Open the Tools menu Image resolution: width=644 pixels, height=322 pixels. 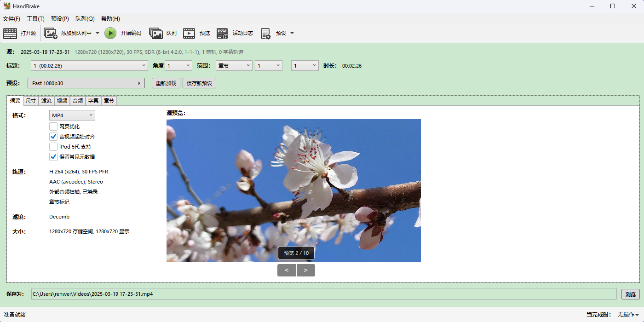click(x=35, y=19)
